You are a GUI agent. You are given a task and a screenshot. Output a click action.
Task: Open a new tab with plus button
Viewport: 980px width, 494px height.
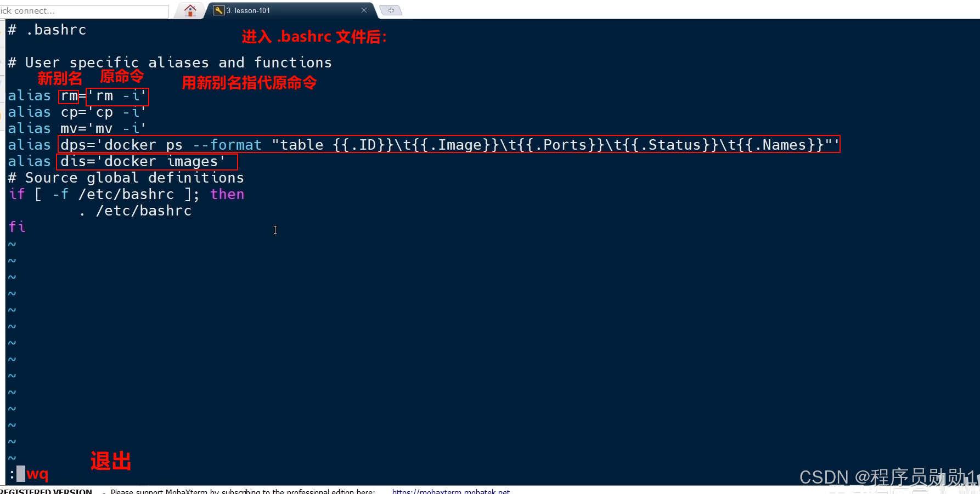[x=391, y=10]
